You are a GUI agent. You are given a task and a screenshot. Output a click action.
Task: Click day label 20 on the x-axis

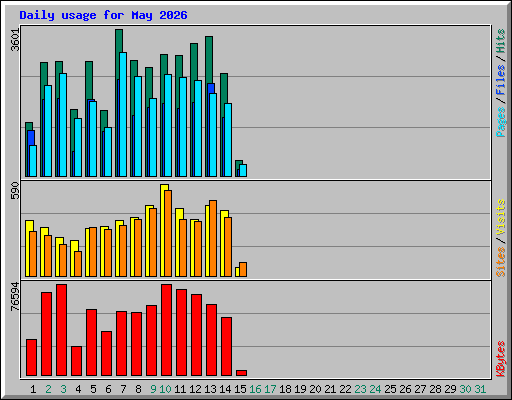tap(315, 389)
